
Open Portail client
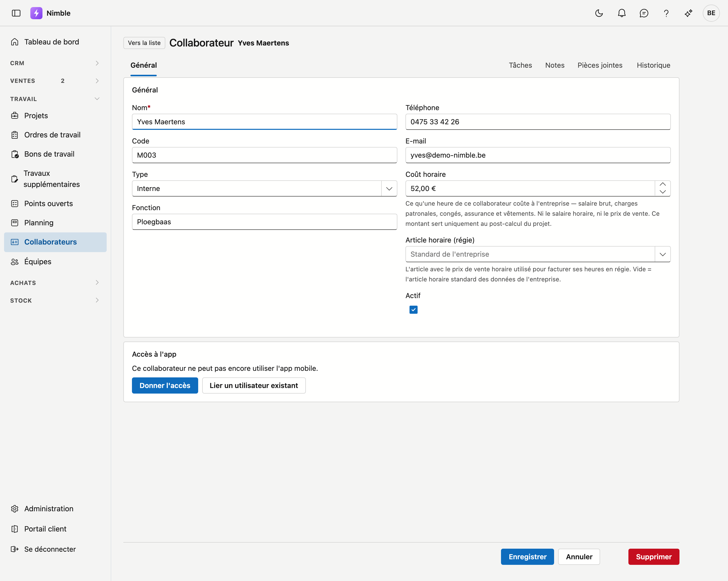55,529
